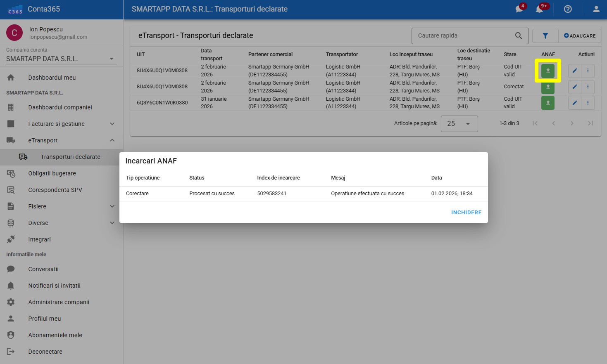
Task: Open more actions menu for 31 ianuarie row
Action: 588,103
